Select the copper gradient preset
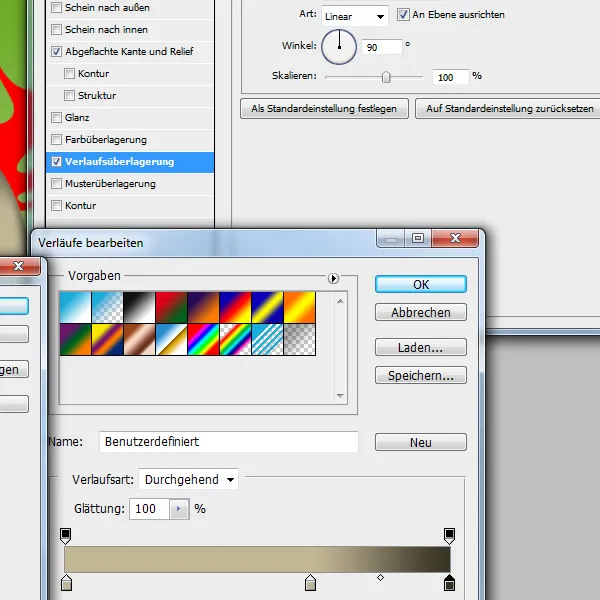Image resolution: width=600 pixels, height=600 pixels. pos(140,340)
